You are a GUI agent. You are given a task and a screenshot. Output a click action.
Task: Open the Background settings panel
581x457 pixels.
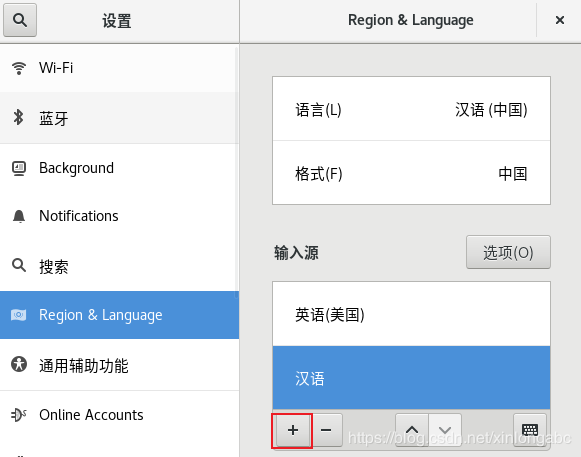click(x=119, y=168)
